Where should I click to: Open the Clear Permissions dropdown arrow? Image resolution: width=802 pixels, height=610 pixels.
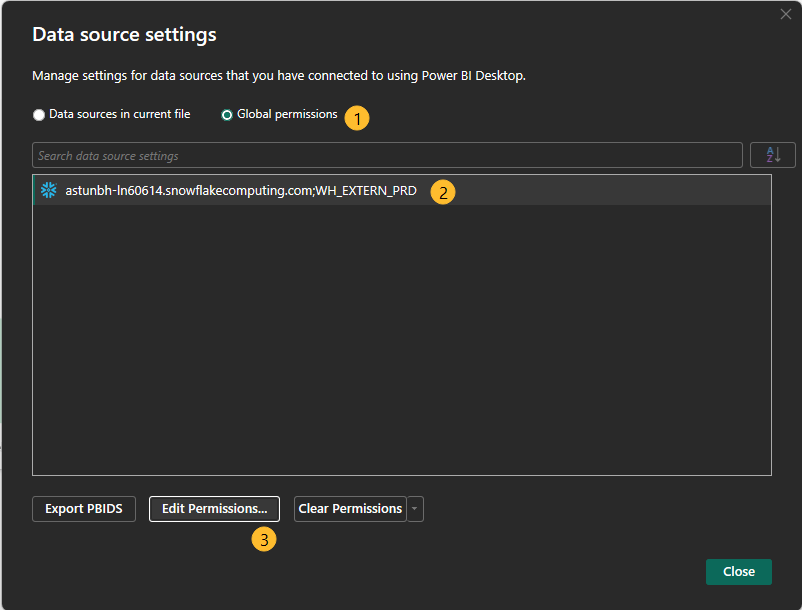click(416, 509)
